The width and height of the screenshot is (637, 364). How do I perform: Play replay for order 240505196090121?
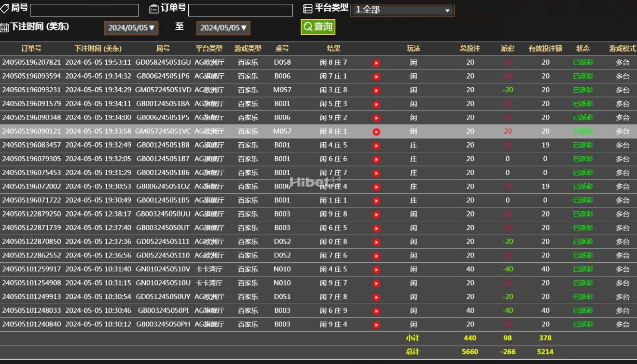[x=376, y=132]
